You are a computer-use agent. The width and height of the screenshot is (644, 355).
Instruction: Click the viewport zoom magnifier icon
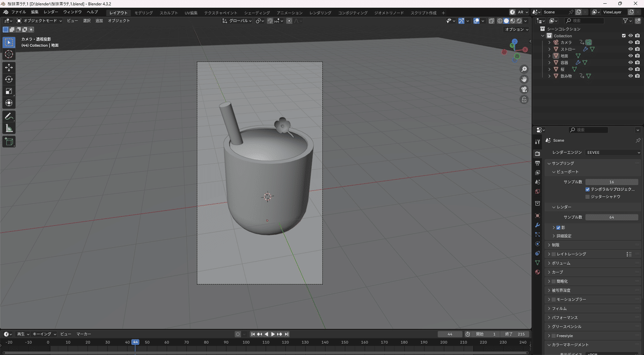click(524, 69)
